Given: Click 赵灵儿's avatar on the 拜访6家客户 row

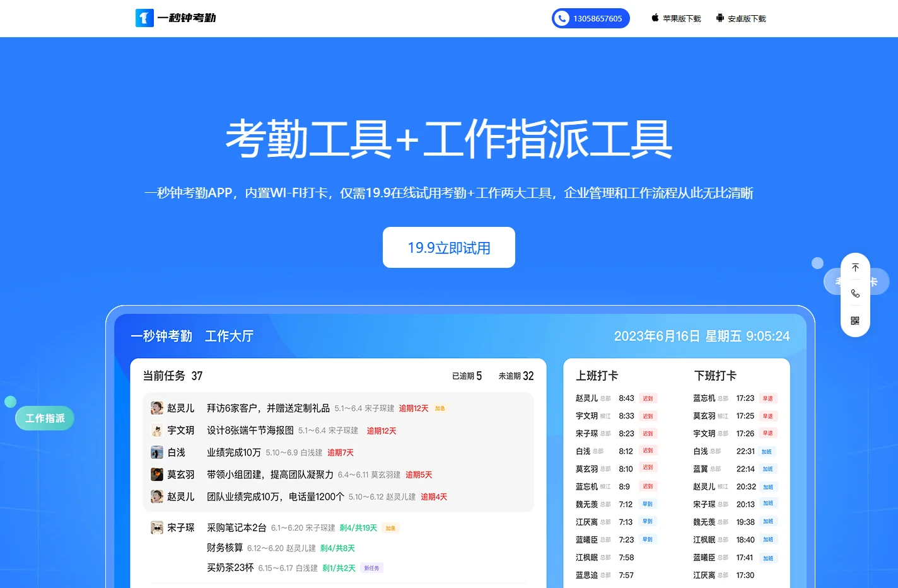Looking at the screenshot, I should (x=157, y=408).
